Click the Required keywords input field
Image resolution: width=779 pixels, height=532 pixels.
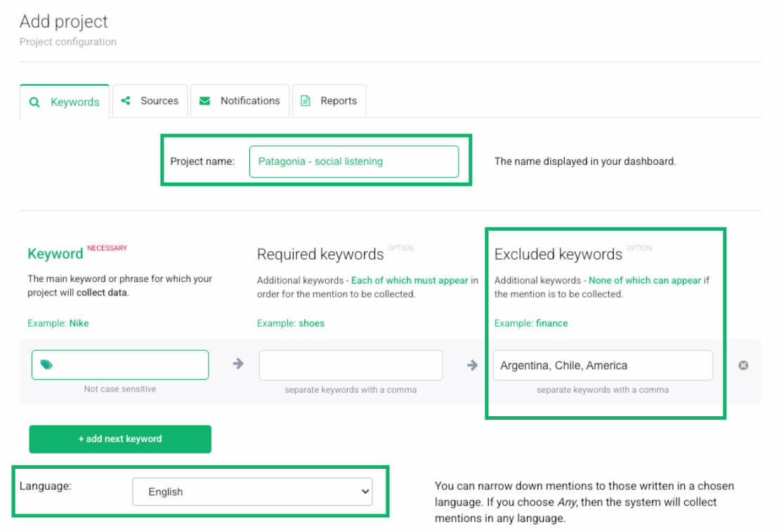351,365
